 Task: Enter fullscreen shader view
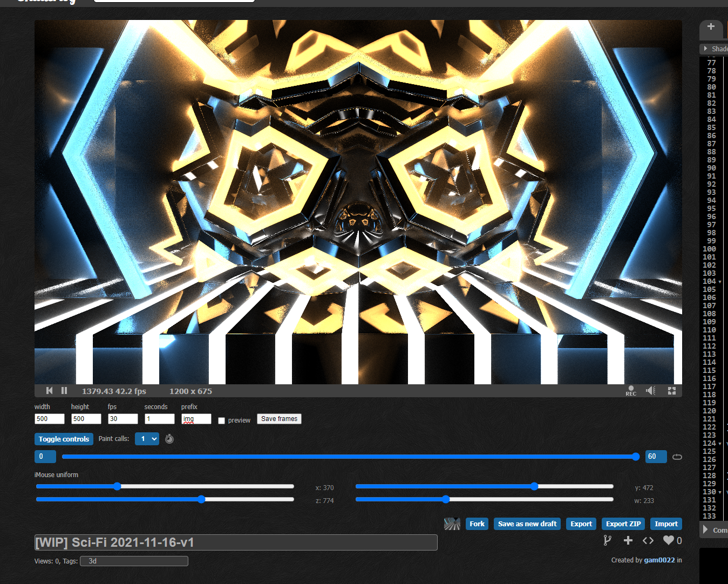[x=672, y=391]
